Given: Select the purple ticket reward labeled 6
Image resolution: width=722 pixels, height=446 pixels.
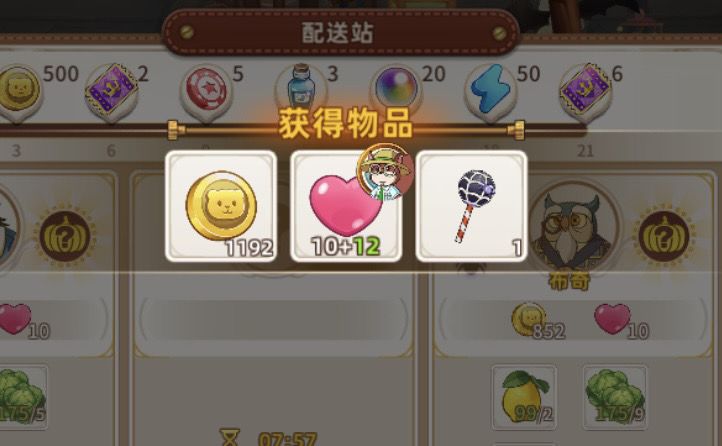Looking at the screenshot, I should point(586,91).
